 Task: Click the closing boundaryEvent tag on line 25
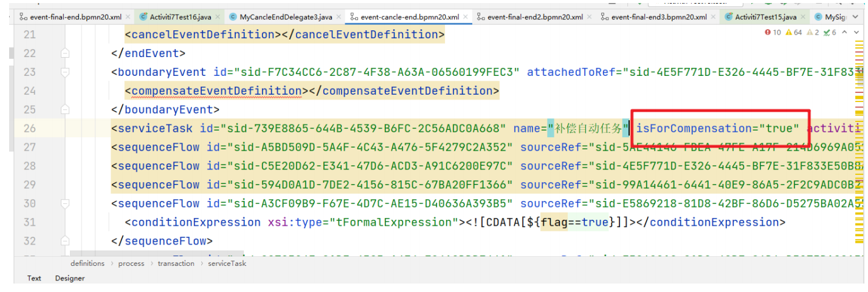(165, 110)
